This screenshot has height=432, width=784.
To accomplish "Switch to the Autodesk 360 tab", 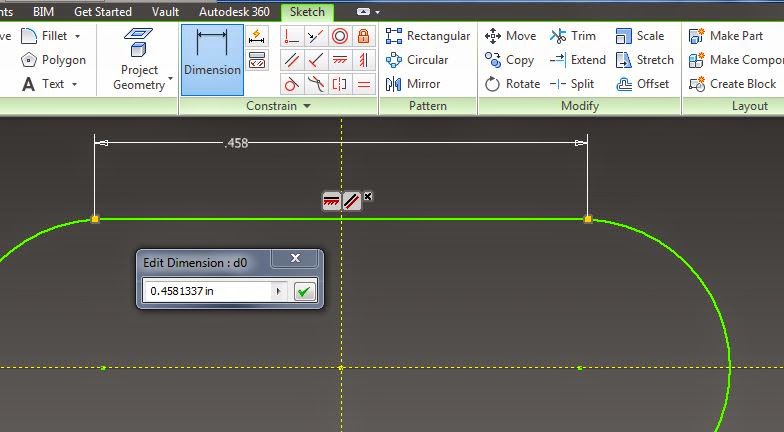I will (x=234, y=12).
